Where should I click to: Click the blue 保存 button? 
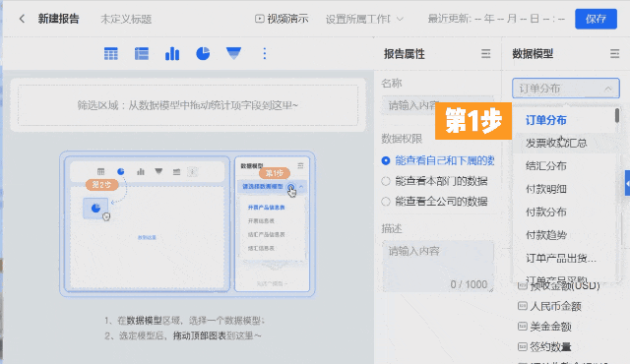click(596, 19)
